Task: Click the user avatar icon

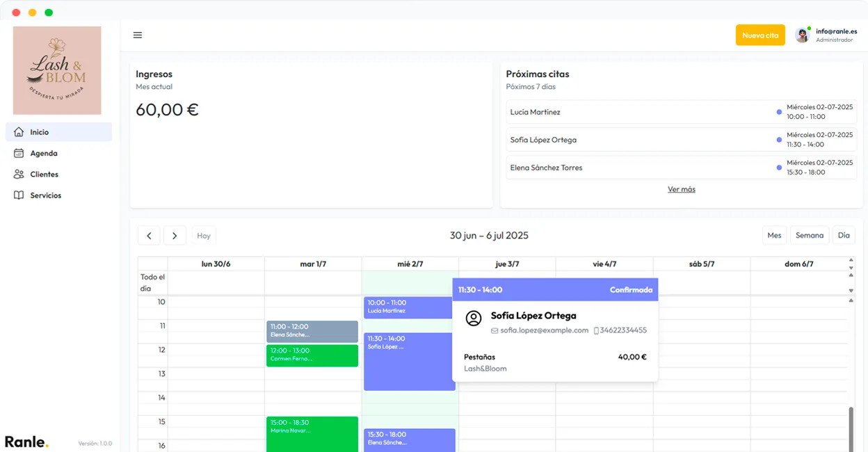Action: click(803, 35)
